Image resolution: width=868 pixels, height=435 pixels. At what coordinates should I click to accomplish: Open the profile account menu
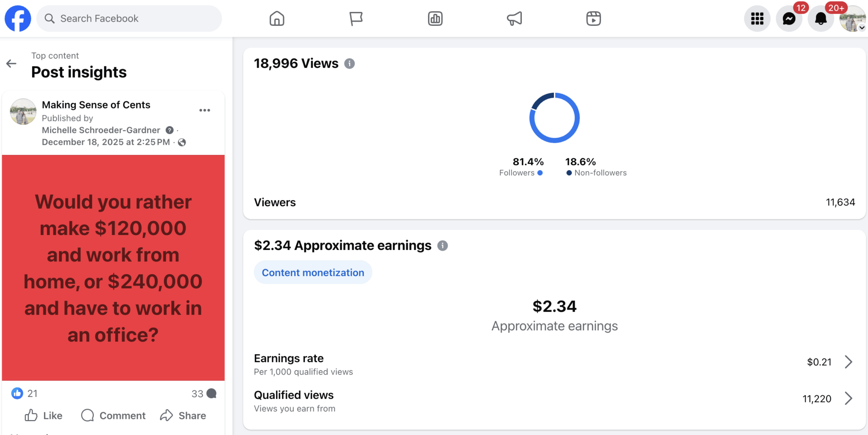click(852, 19)
